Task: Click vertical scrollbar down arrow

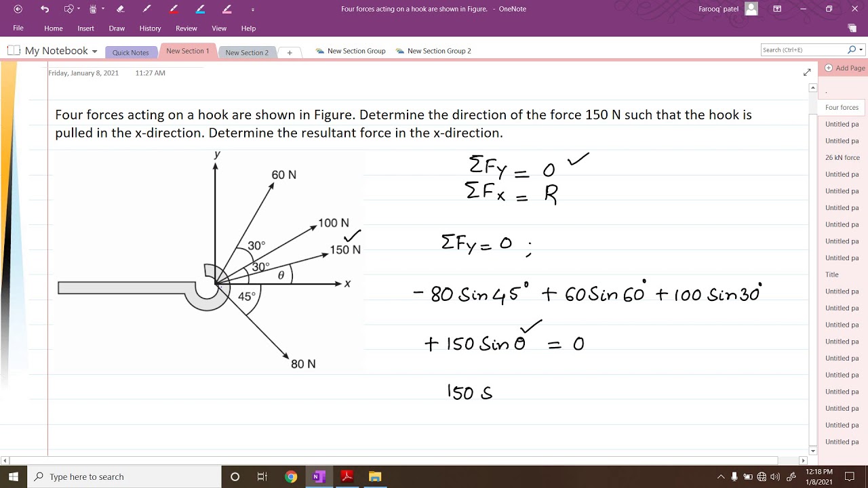Action: click(813, 451)
